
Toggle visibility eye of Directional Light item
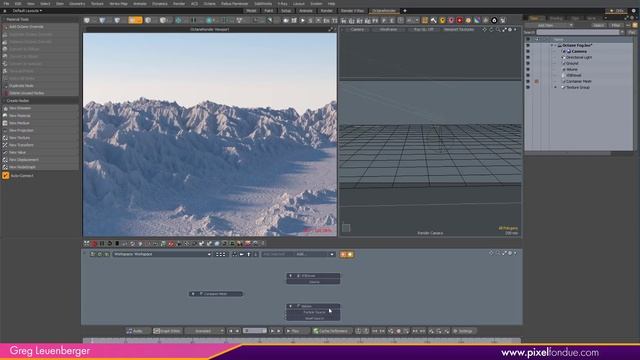pyautogui.click(x=528, y=58)
